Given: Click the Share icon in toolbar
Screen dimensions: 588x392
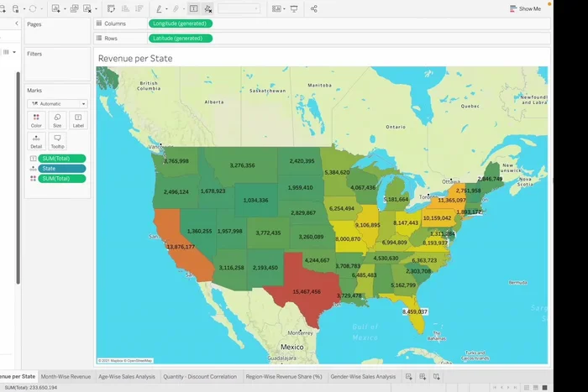Looking at the screenshot, I should pos(313,8).
